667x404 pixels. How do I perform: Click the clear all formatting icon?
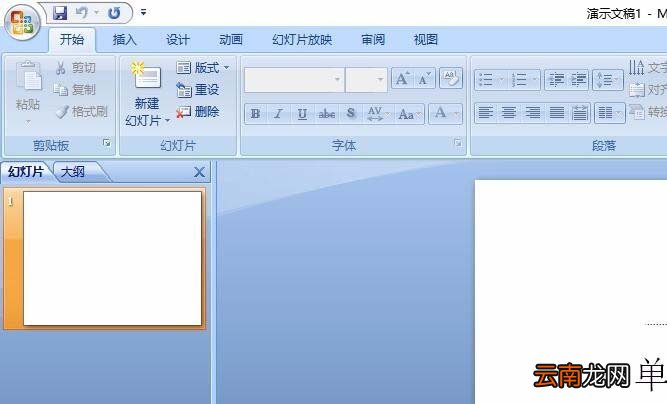tap(451, 79)
